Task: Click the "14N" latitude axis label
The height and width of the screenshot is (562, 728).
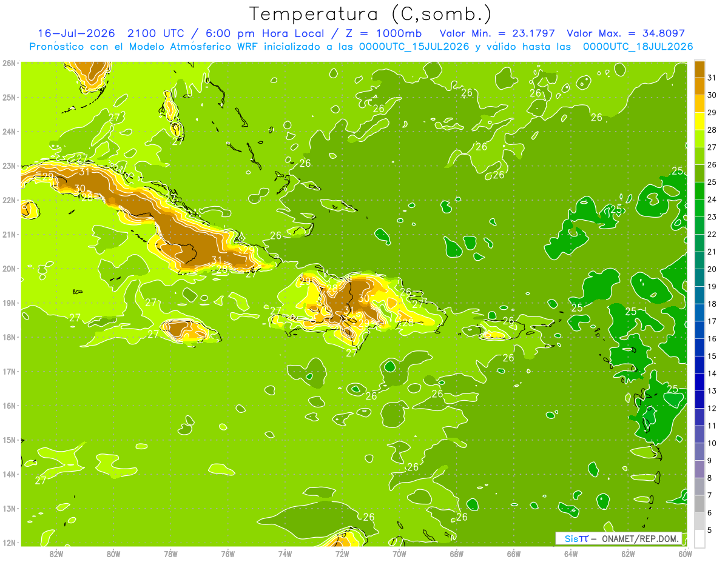Action: click(9, 474)
